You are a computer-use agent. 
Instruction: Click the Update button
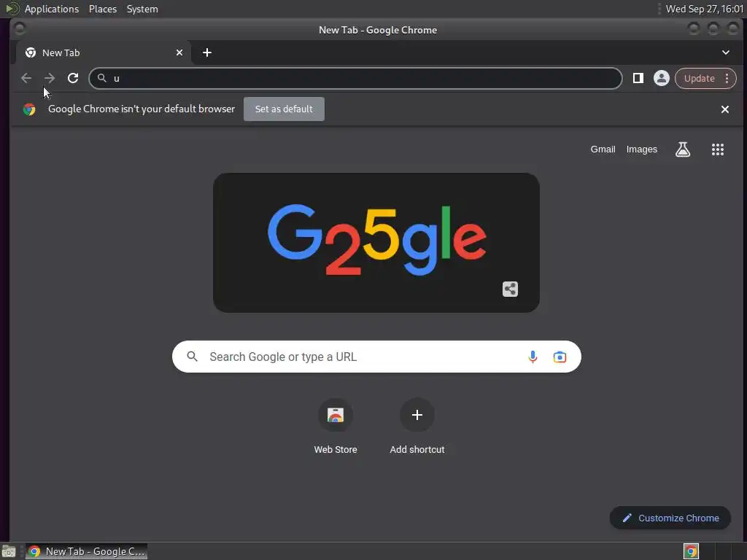(x=700, y=78)
